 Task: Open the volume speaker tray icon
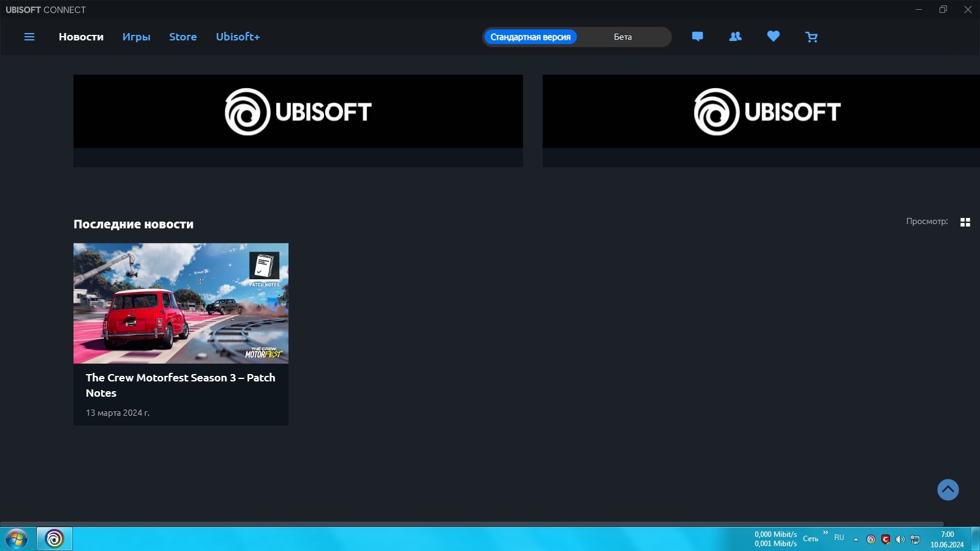[x=900, y=539]
